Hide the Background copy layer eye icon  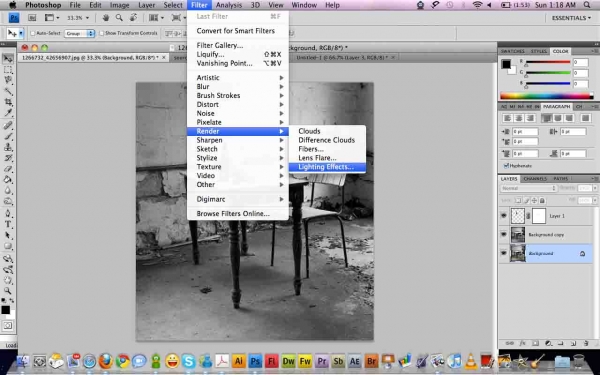pyautogui.click(x=504, y=235)
